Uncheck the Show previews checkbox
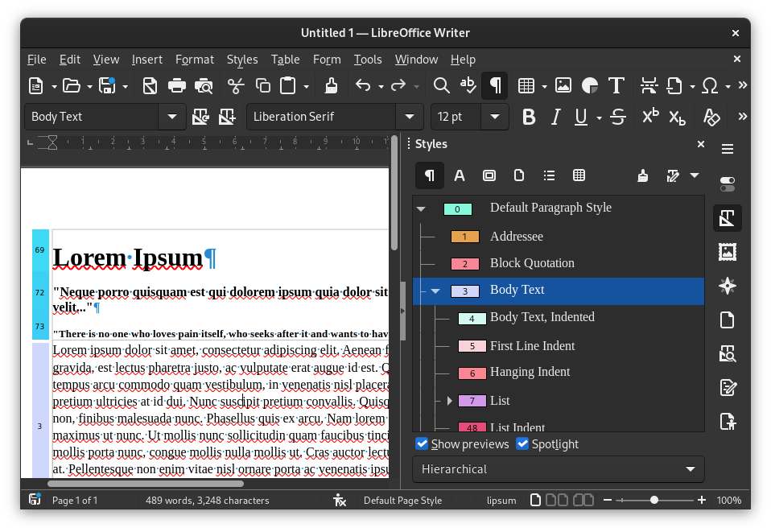This screenshot has height=532, width=771. coord(422,443)
